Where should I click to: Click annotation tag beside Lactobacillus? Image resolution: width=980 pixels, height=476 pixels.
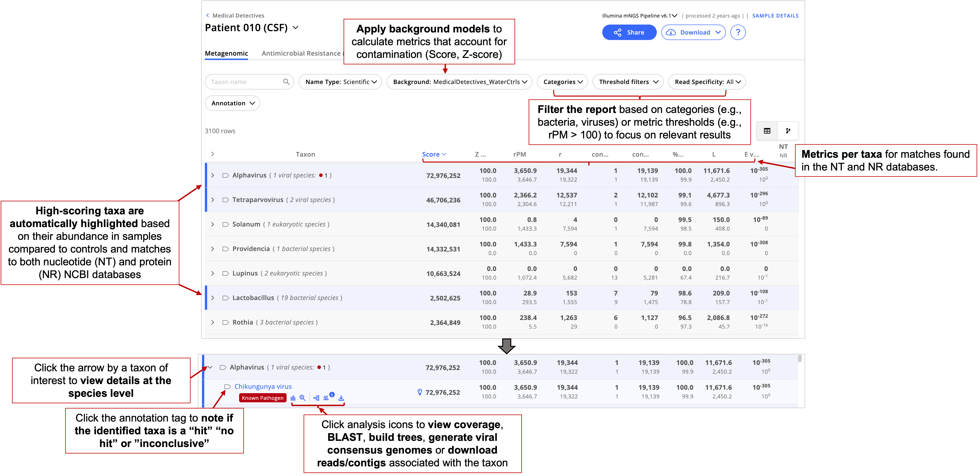225,298
